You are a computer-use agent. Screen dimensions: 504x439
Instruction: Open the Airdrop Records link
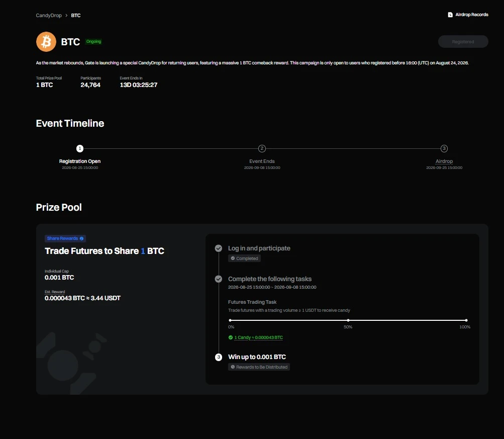click(x=468, y=15)
